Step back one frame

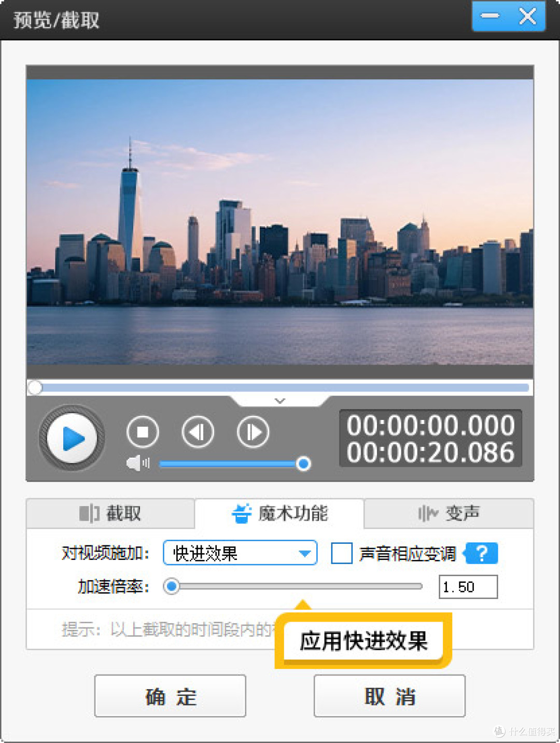coord(198,432)
